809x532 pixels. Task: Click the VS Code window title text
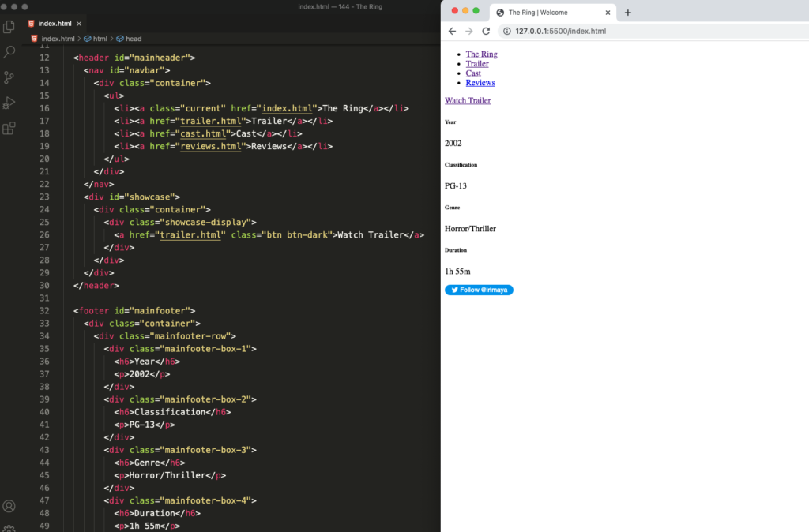340,6
